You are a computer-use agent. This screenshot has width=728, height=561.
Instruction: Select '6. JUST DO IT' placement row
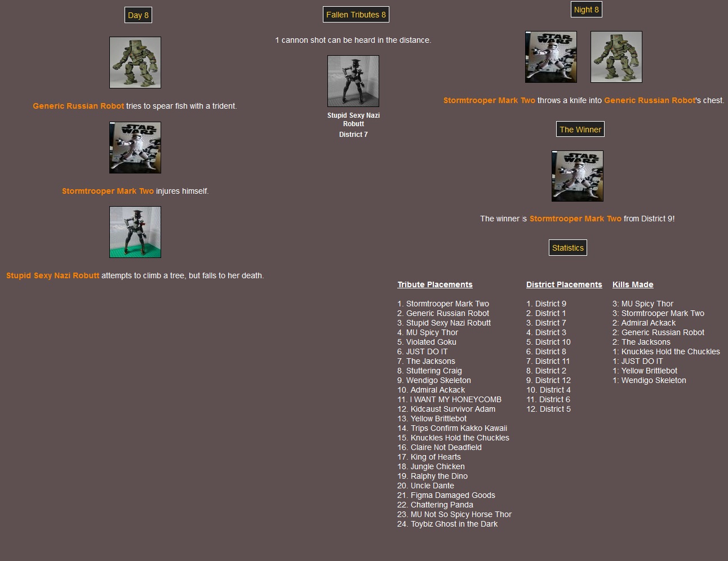coord(423,351)
